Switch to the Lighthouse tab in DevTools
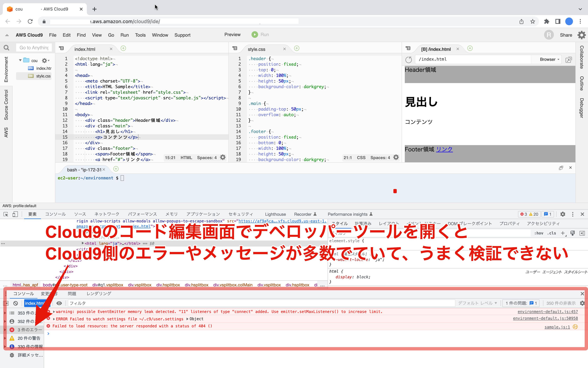 275,214
